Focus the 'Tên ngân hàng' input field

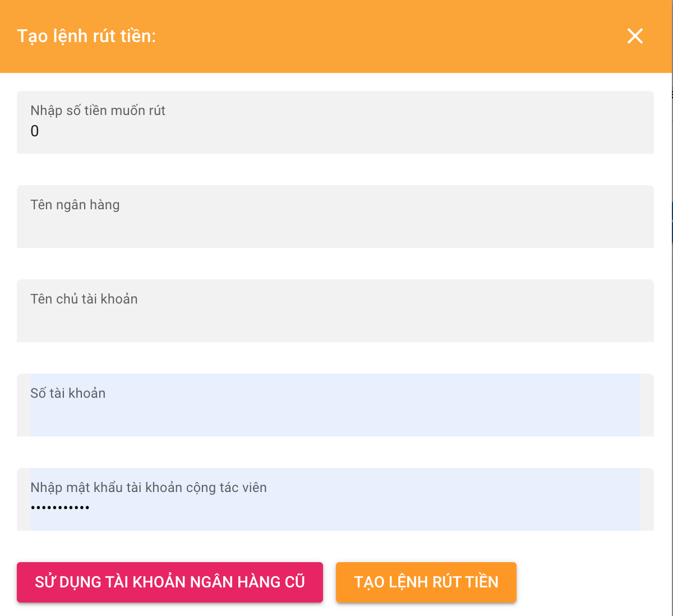coord(336,227)
